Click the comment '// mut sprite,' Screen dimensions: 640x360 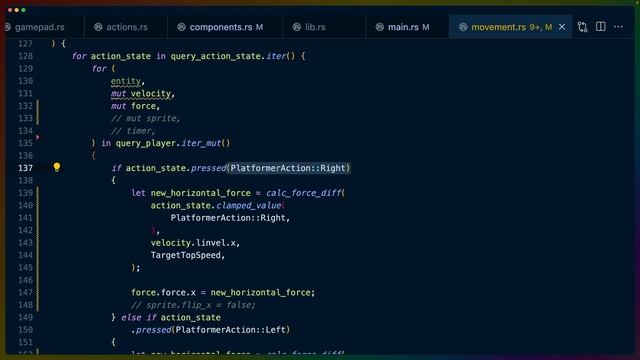point(145,118)
